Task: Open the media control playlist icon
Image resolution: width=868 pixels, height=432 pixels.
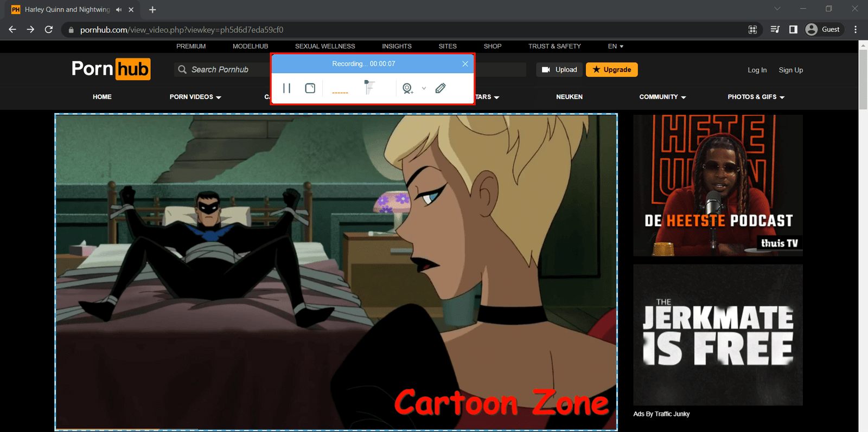Action: [x=775, y=29]
